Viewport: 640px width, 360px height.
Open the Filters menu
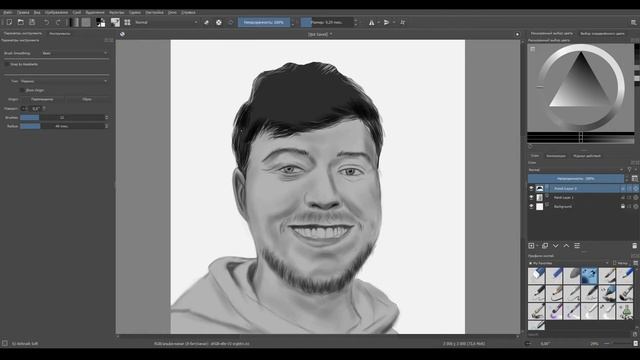[x=116, y=12]
